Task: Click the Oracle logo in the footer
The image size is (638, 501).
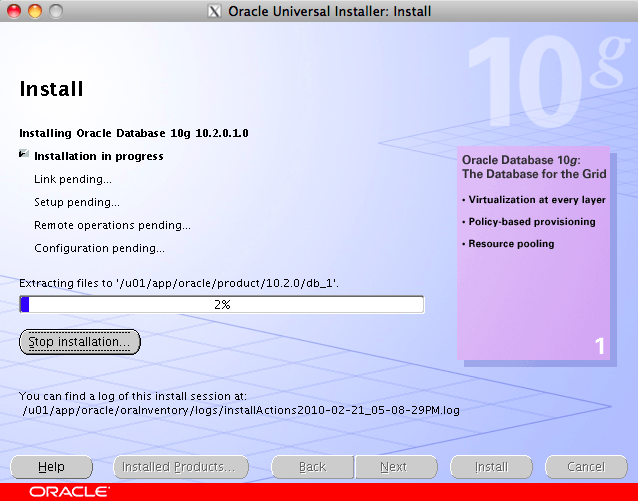Action: click(69, 492)
